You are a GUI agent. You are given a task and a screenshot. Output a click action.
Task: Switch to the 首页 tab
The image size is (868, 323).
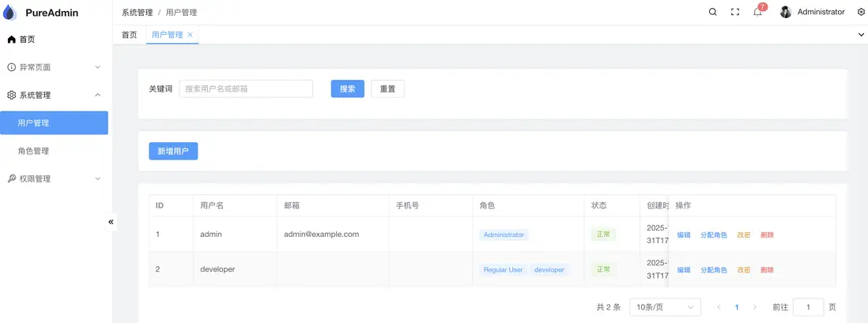tap(130, 34)
